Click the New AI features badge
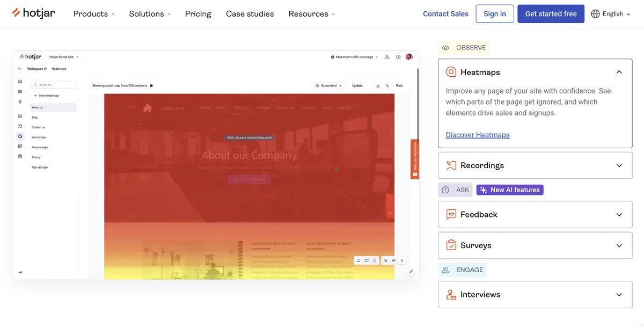The width and height of the screenshot is (644, 327). [x=510, y=190]
